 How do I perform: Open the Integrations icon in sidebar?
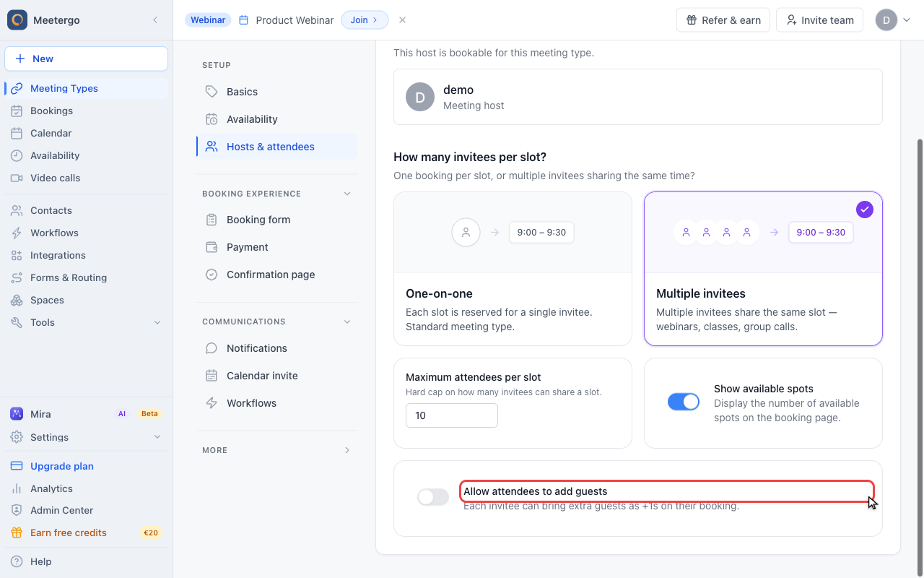[17, 255]
